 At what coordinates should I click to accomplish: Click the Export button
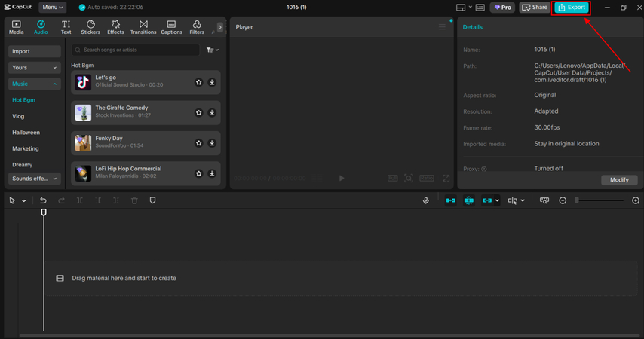pyautogui.click(x=572, y=8)
